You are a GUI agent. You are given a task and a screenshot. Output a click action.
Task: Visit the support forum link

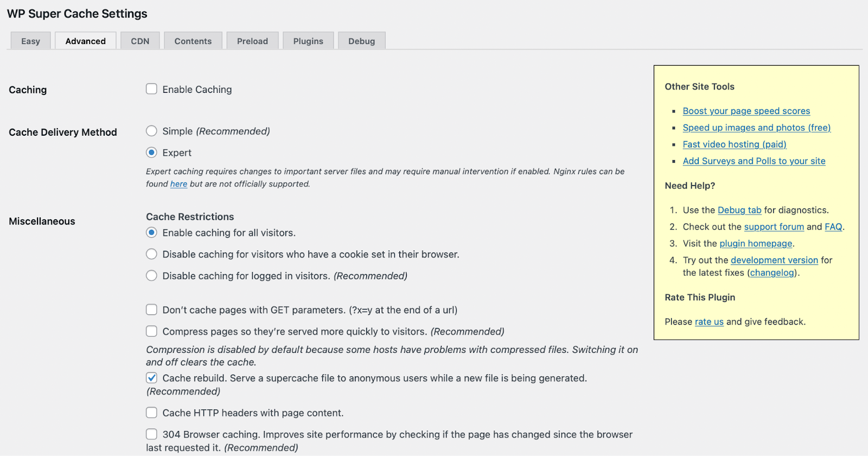(x=774, y=226)
